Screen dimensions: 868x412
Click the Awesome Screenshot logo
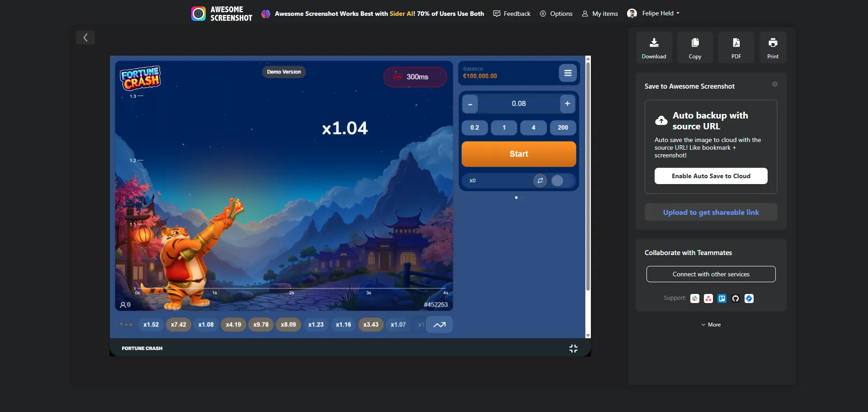(222, 14)
